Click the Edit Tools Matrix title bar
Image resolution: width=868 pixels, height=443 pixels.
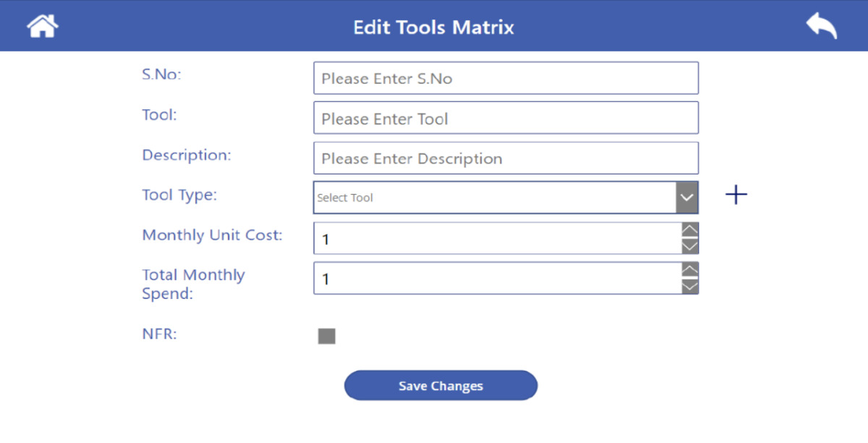coord(433,27)
